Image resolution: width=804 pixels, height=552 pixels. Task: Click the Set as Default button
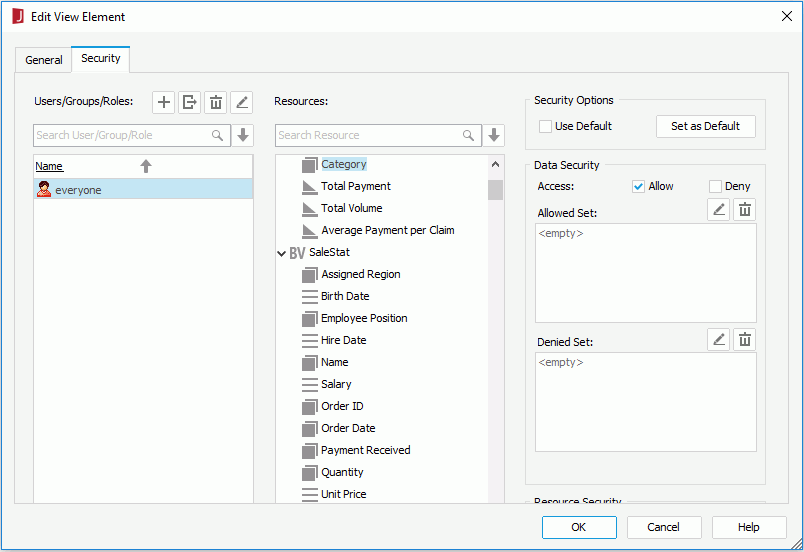pyautogui.click(x=706, y=126)
